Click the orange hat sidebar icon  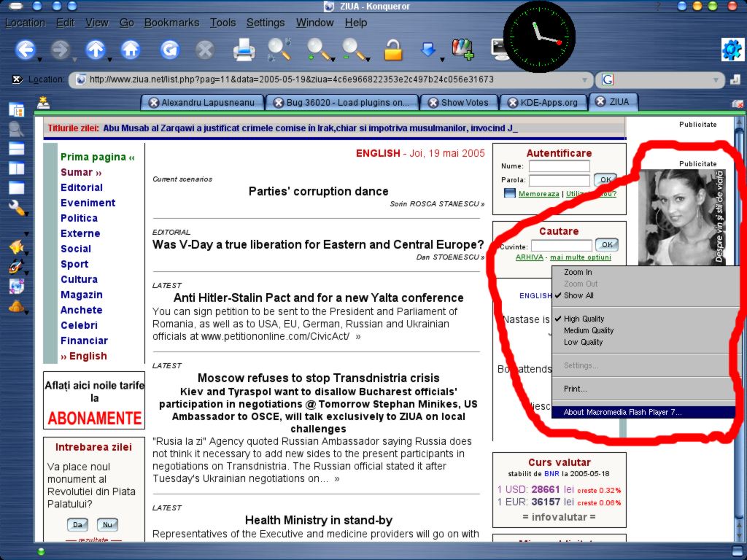point(16,306)
